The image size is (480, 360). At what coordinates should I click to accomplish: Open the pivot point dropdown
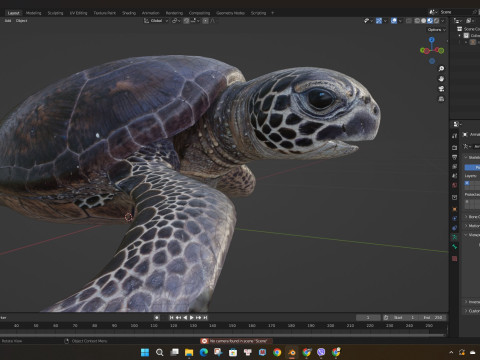pos(176,21)
